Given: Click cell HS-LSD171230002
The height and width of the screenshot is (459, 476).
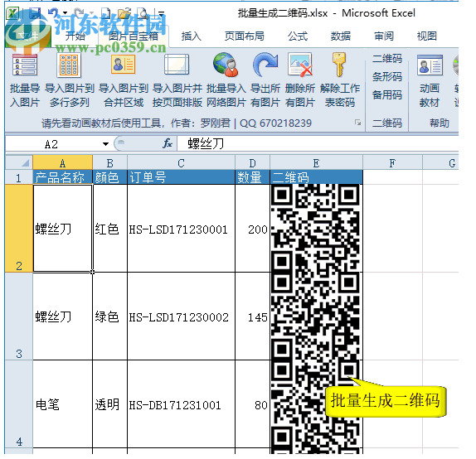Looking at the screenshot, I should [181, 316].
